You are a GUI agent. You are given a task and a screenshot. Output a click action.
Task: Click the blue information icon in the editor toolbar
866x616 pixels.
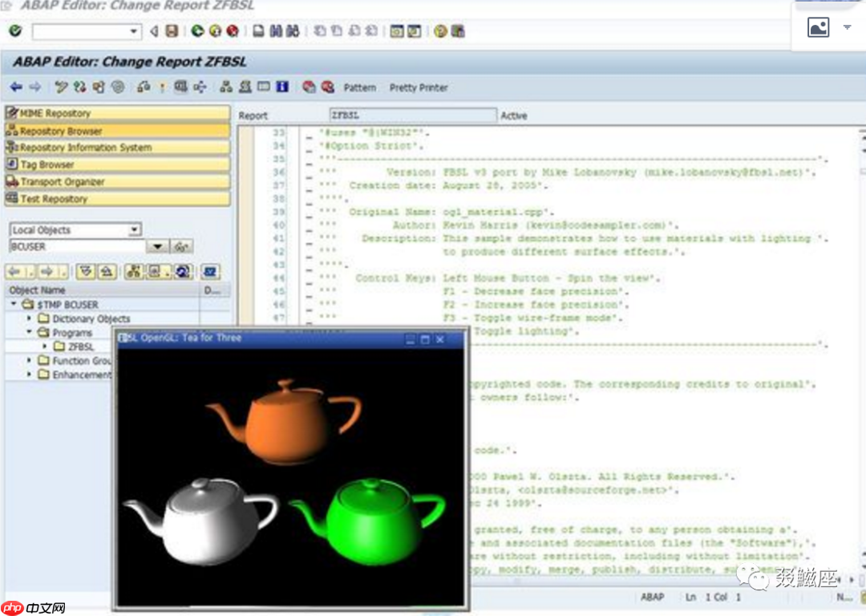tap(282, 87)
